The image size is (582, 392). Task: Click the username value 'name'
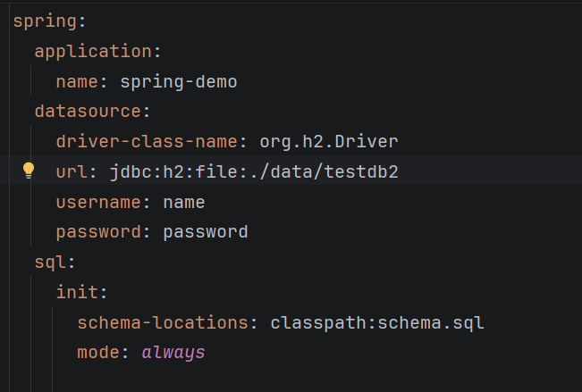(x=183, y=202)
